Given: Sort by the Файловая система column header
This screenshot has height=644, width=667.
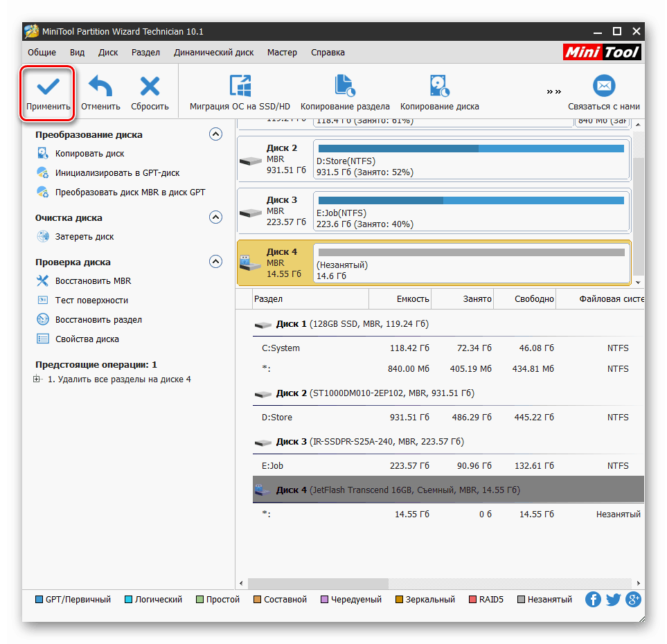Looking at the screenshot, I should coord(601,299).
